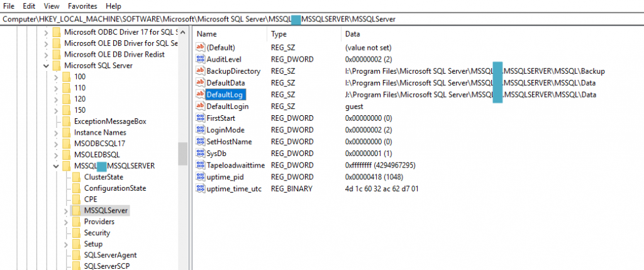Select the Setup tree key
The height and width of the screenshot is (270, 644).
click(x=93, y=244)
